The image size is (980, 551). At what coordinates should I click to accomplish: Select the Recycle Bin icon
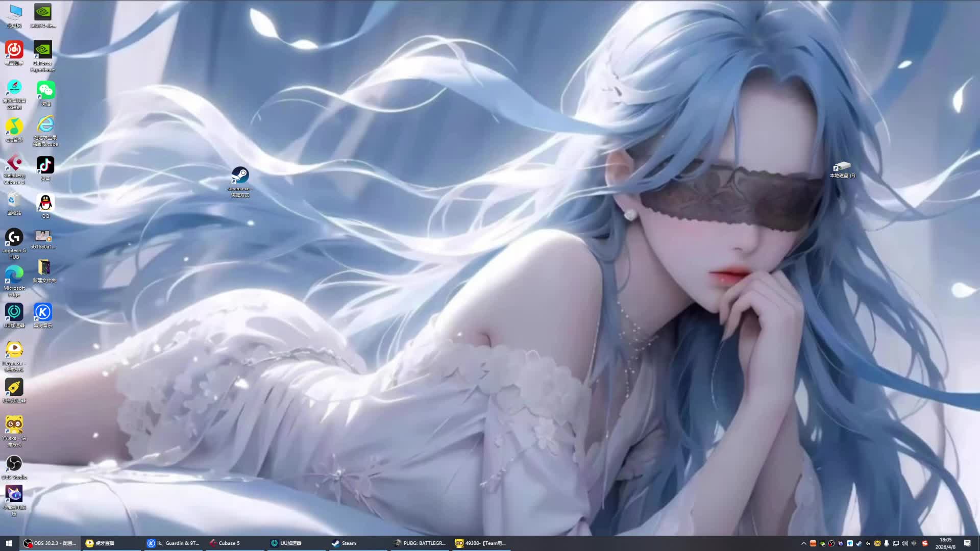click(14, 201)
